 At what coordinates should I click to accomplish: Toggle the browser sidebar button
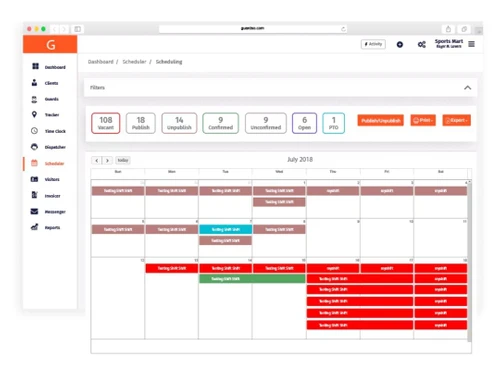click(x=77, y=29)
